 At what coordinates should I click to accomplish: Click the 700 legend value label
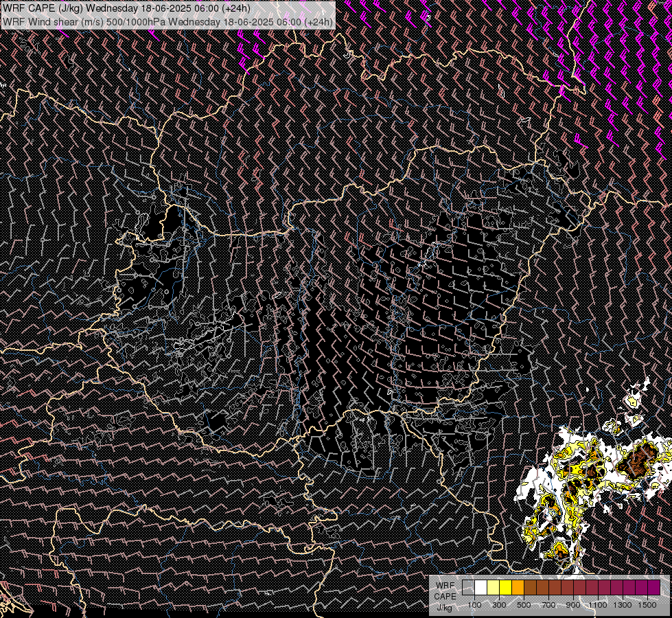coord(548,605)
